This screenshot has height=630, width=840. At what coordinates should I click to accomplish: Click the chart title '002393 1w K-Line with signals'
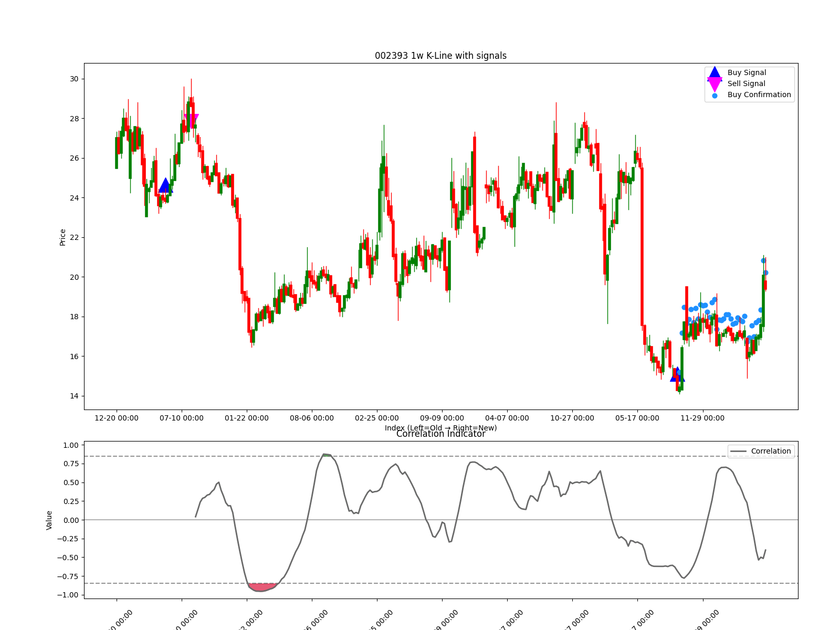pos(440,56)
